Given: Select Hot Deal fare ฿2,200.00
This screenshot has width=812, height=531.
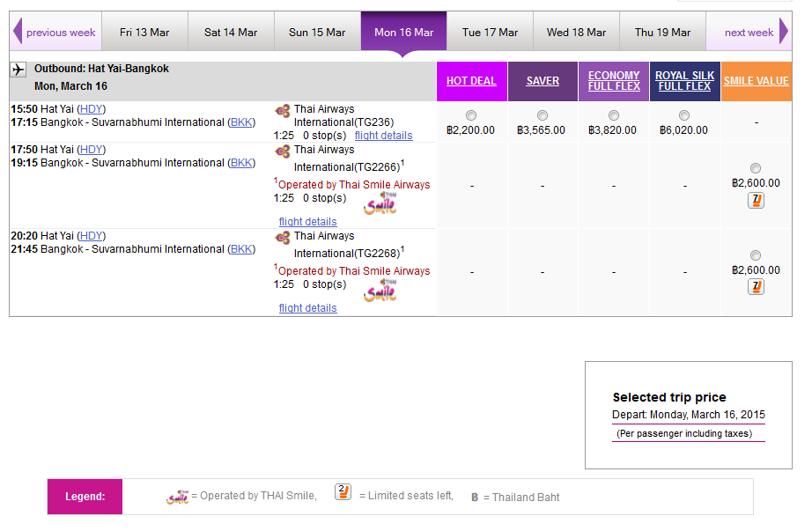Looking at the screenshot, I should click(x=471, y=115).
